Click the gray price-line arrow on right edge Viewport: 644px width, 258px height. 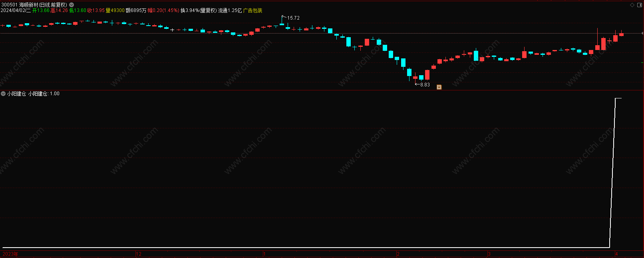pos(642,33)
